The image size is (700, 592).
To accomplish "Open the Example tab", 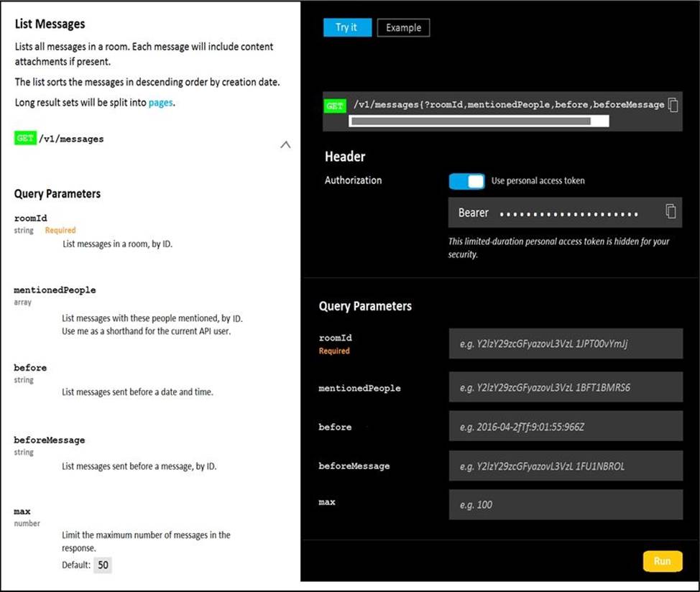I will (x=403, y=27).
